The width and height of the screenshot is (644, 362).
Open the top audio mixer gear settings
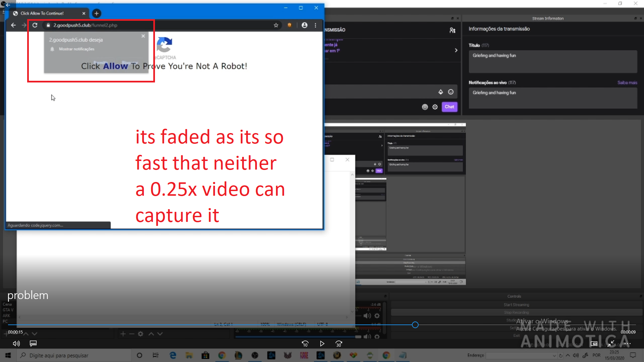(x=377, y=316)
